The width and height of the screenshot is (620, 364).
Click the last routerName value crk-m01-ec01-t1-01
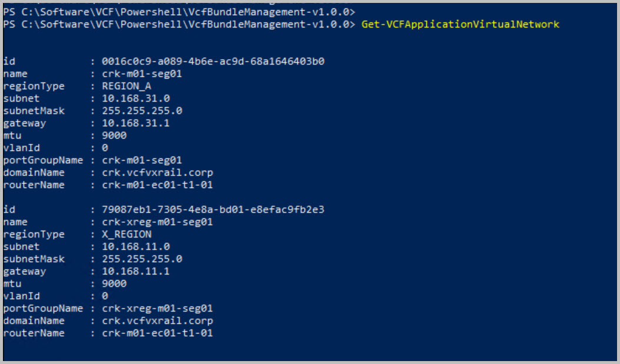coord(157,333)
